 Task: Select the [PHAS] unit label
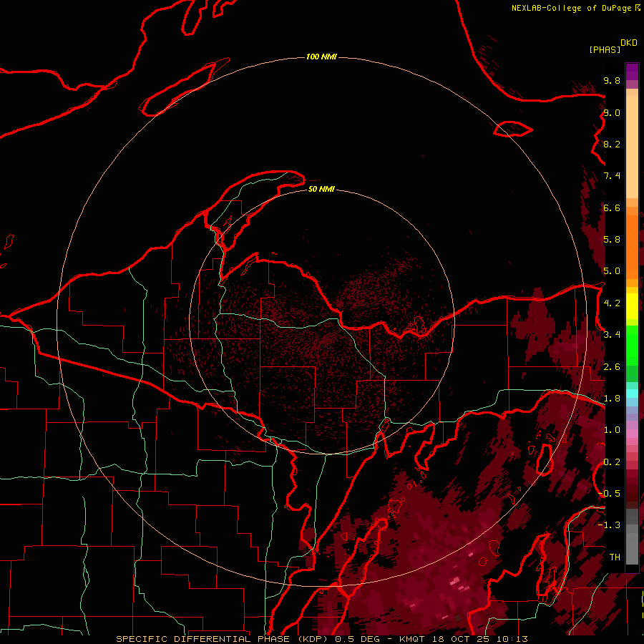(x=605, y=49)
